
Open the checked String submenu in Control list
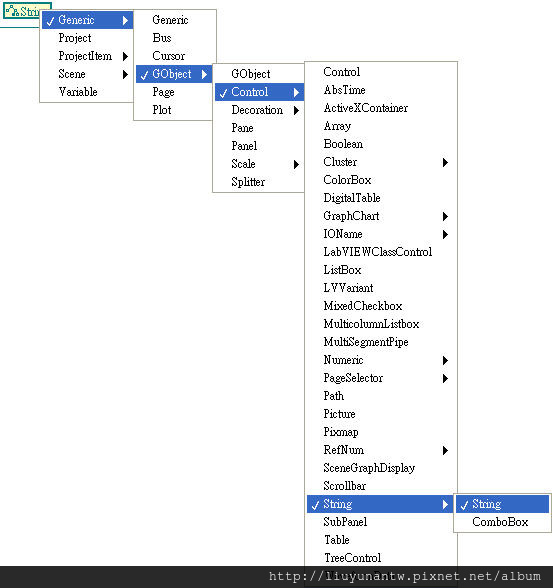[x=380, y=504]
